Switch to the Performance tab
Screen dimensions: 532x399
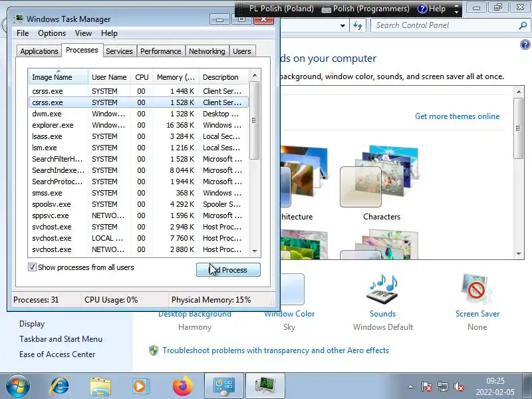pos(160,51)
